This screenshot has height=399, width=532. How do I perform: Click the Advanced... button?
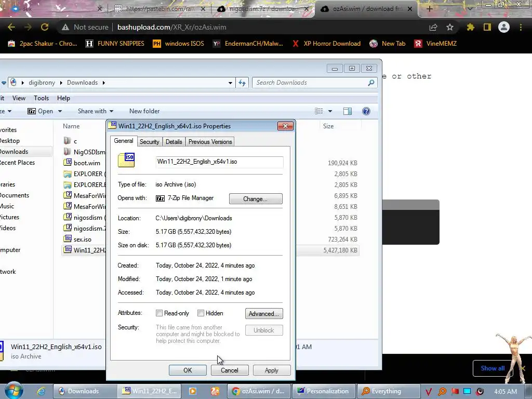(263, 313)
